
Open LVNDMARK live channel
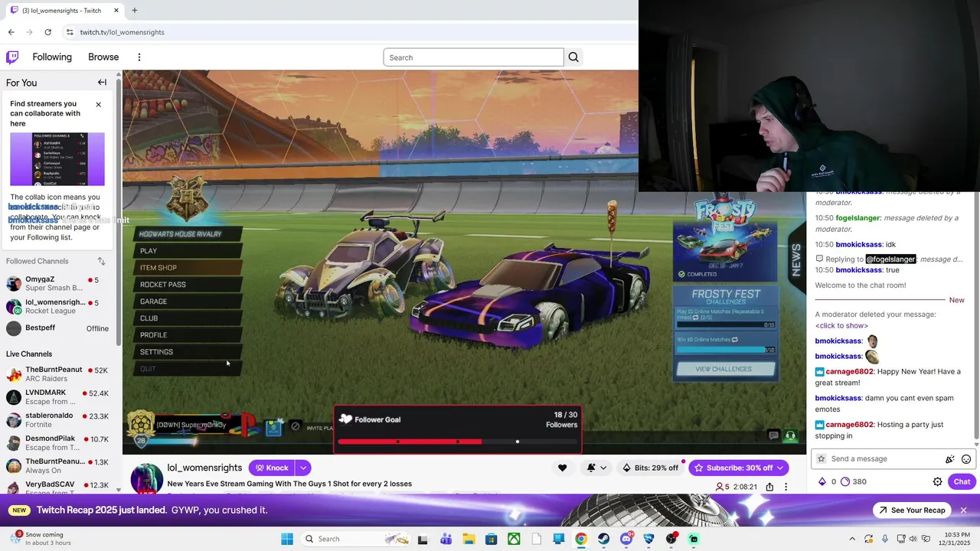pyautogui.click(x=60, y=397)
